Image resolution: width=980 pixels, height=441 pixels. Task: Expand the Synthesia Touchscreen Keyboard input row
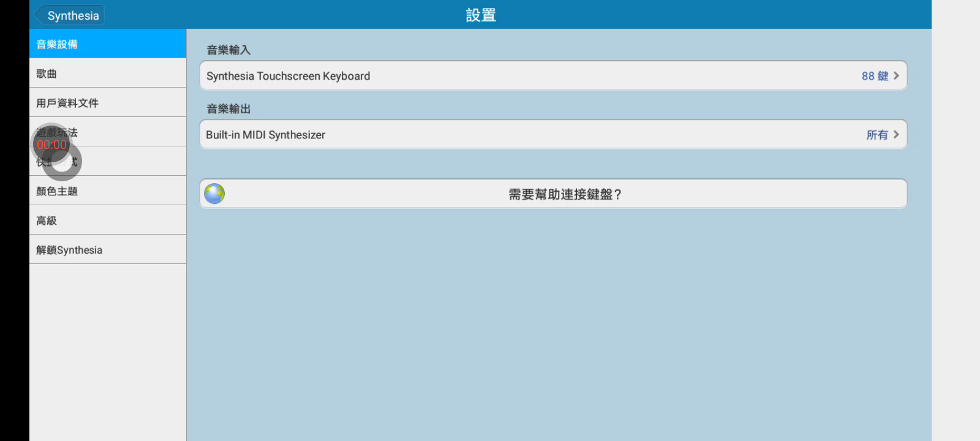pyautogui.click(x=553, y=76)
